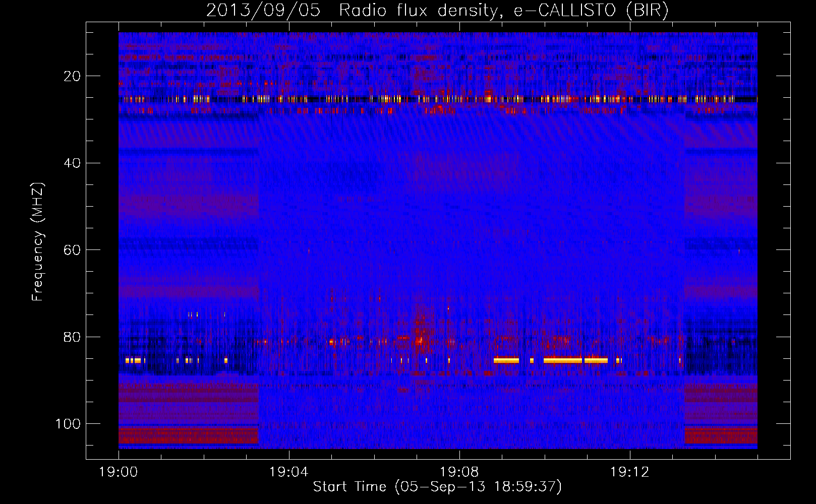
Task: Click the 19:08 time tick label
Action: point(459,472)
